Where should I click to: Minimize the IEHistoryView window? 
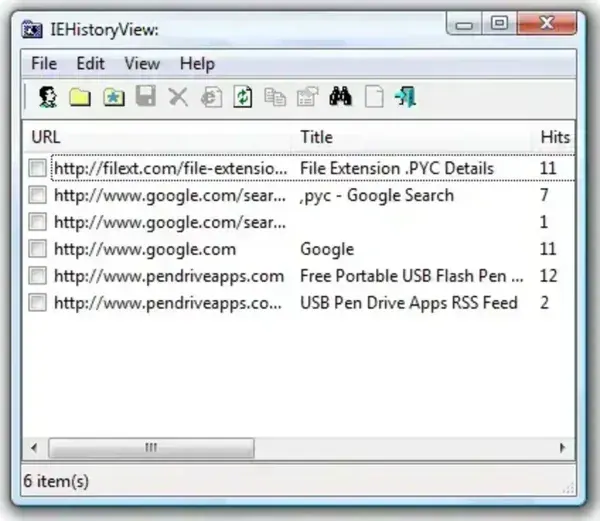pos(464,23)
